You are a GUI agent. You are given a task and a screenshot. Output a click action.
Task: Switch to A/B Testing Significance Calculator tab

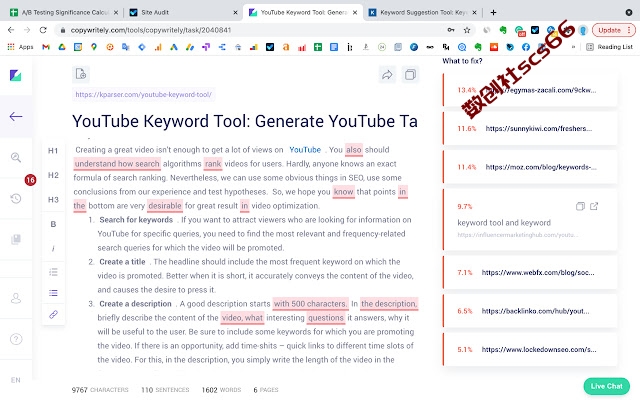coord(63,13)
